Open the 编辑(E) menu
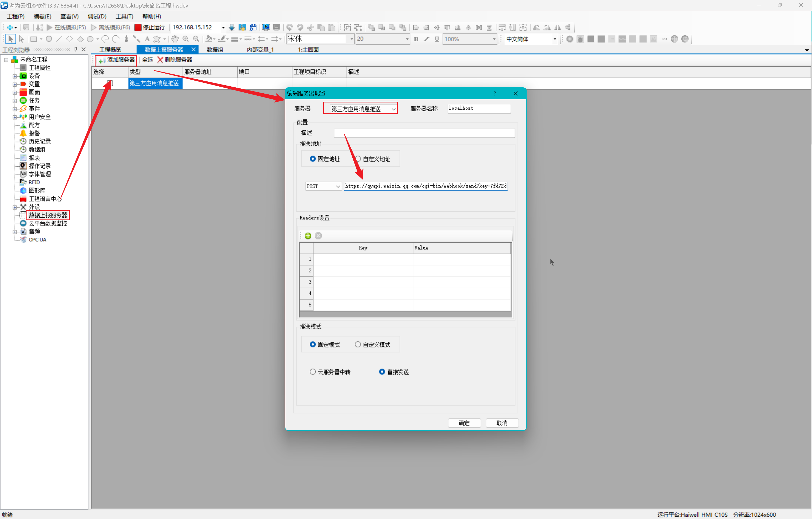812x519 pixels. tap(42, 16)
